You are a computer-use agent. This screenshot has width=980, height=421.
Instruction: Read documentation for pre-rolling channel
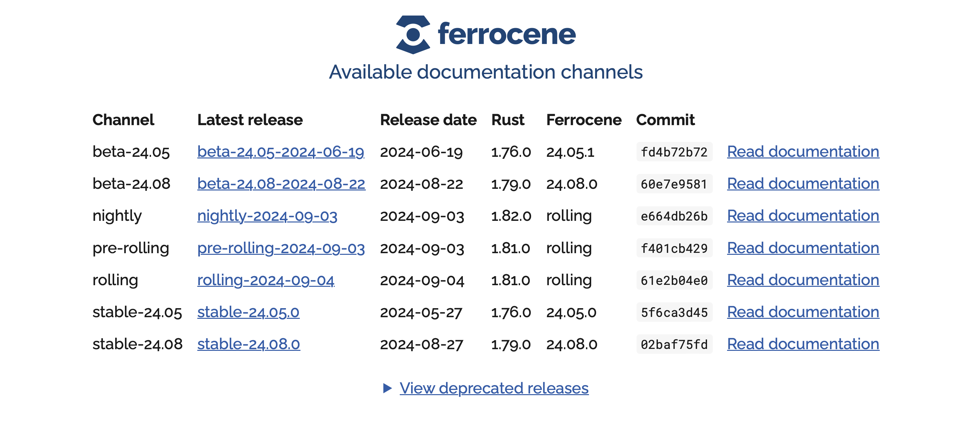click(x=803, y=248)
